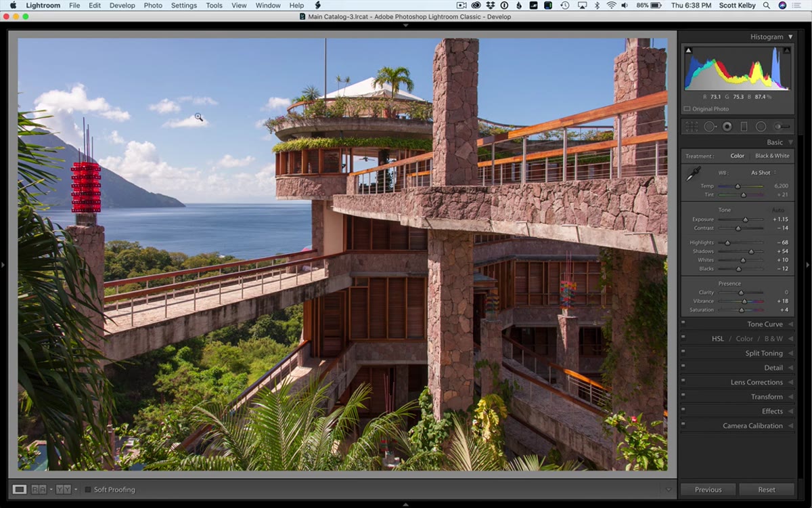
Task: Open Wi-Fi status menu icon
Action: (x=611, y=5)
